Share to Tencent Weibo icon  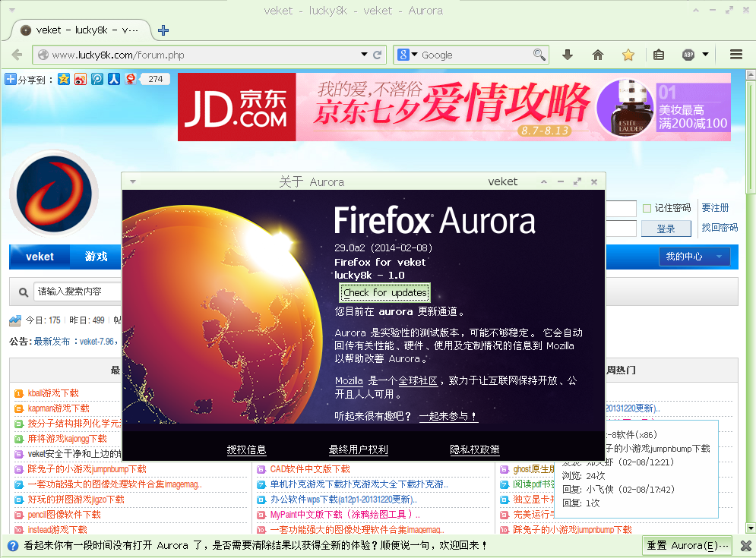click(97, 79)
